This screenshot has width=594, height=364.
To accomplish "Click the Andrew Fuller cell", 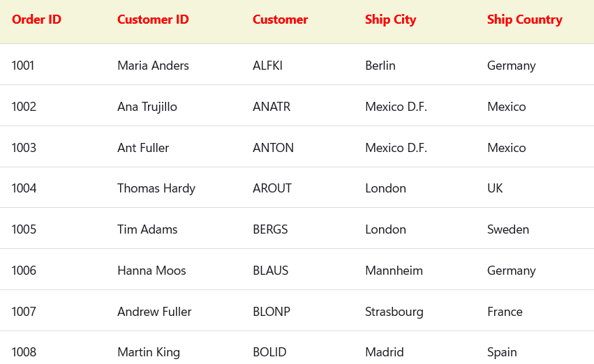I will point(154,312).
